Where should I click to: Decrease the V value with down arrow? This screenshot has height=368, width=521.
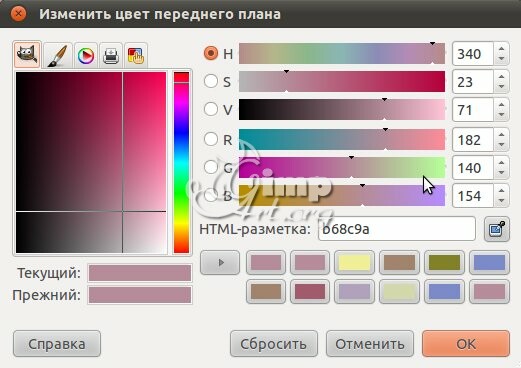pyautogui.click(x=501, y=115)
